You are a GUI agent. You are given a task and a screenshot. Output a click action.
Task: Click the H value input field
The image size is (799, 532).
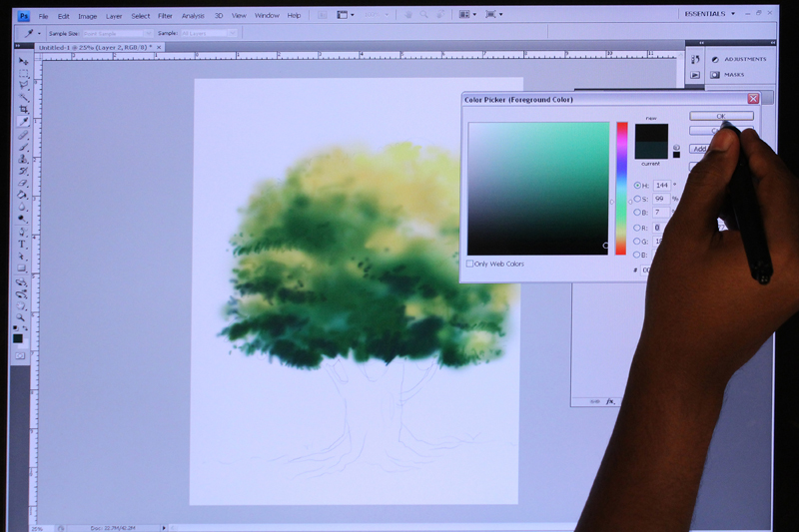click(662, 186)
